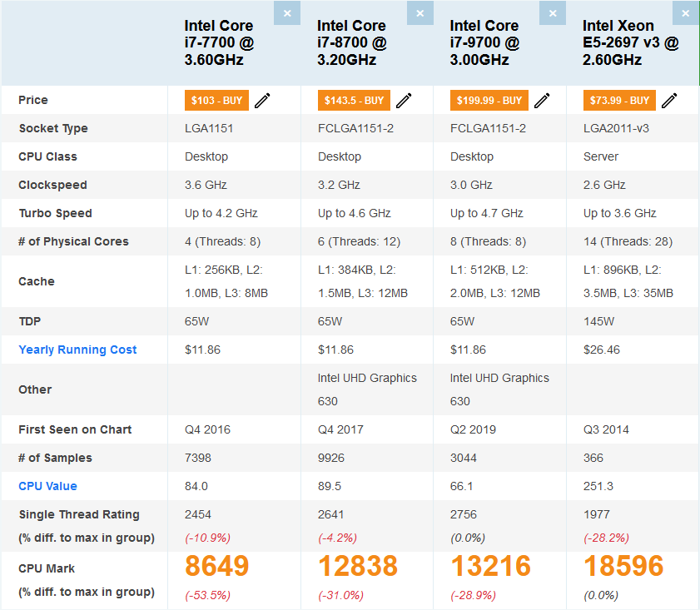
Task: Remove Intel Core i7-9700 column with X
Action: point(553,13)
